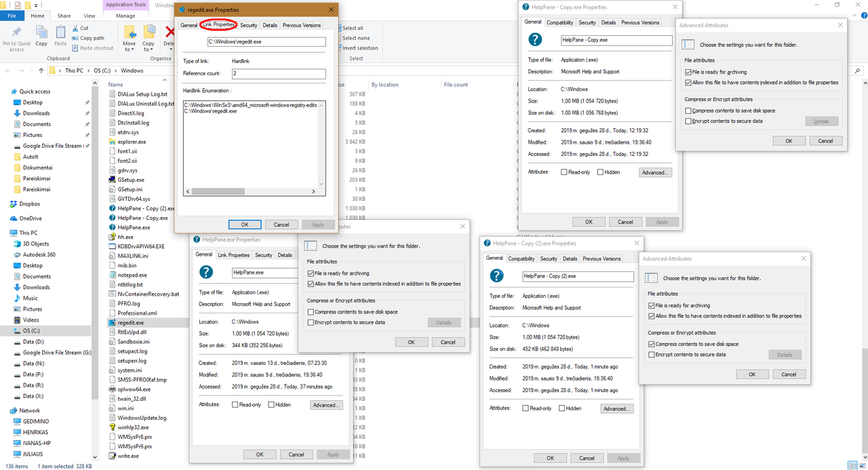Open the Copy to dropdown
This screenshot has height=470, width=868.
pyautogui.click(x=149, y=40)
